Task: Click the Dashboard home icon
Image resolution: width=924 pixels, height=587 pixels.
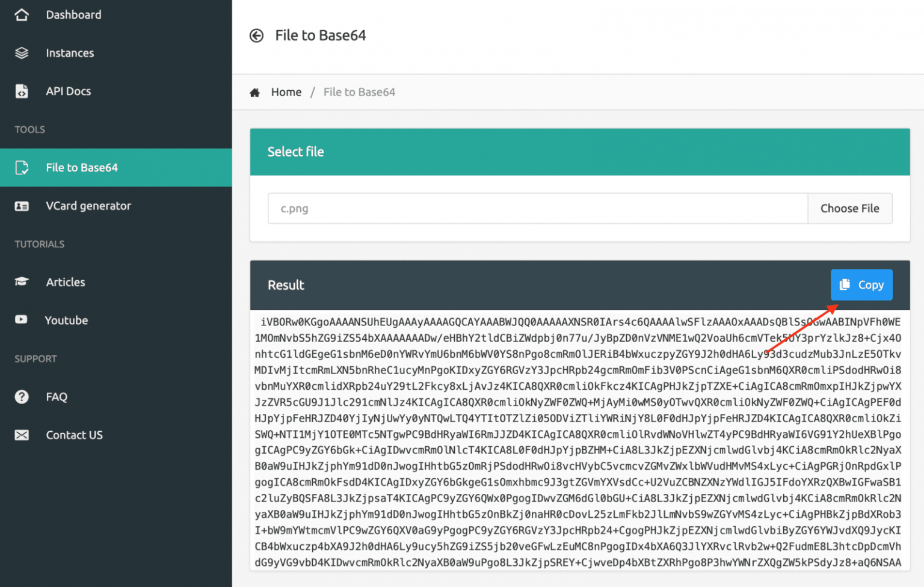Action: click(22, 14)
